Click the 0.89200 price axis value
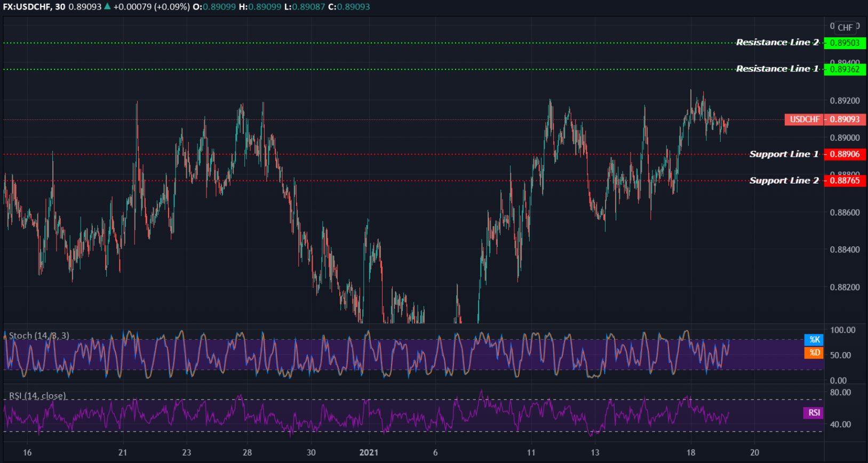 point(845,101)
